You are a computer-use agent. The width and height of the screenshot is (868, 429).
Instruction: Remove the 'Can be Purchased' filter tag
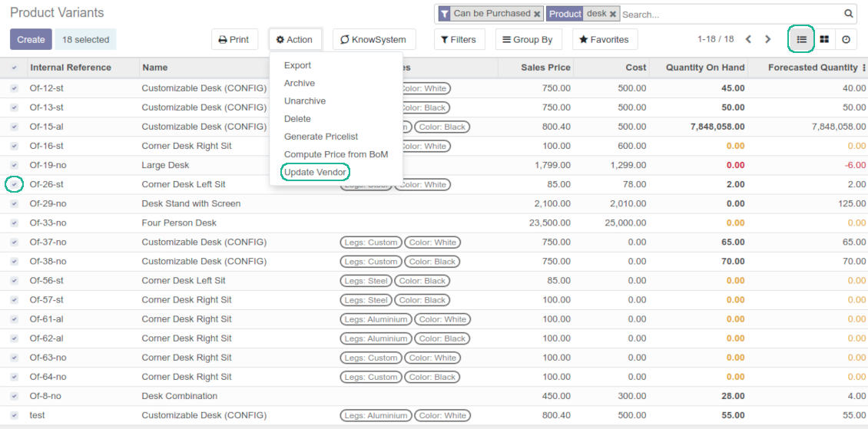tap(537, 14)
